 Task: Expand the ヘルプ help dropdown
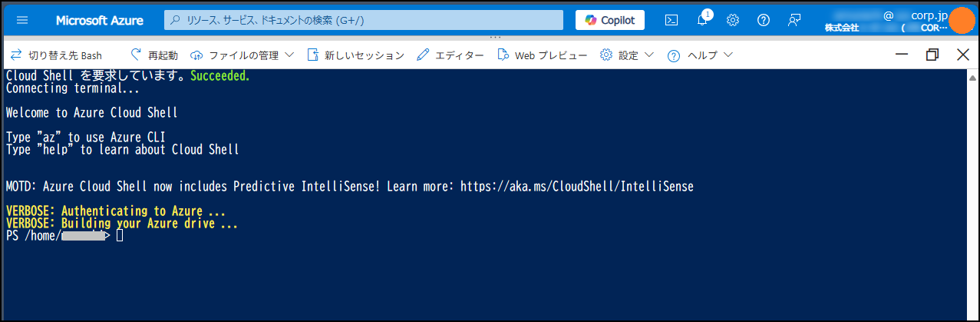(x=701, y=55)
